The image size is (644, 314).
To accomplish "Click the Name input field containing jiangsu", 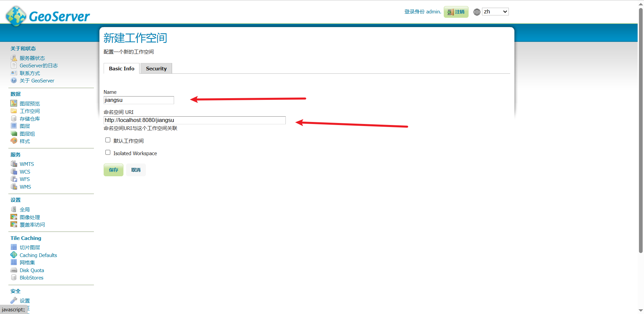I will tap(139, 100).
